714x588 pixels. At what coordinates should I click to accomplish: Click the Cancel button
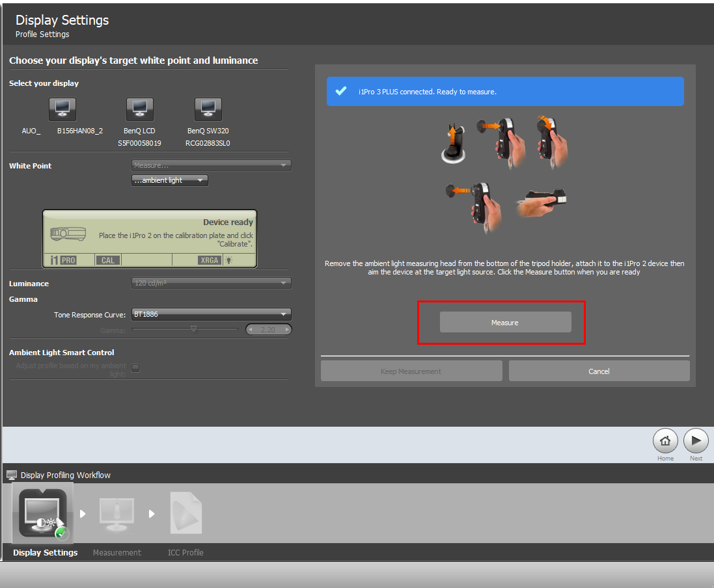coord(599,371)
